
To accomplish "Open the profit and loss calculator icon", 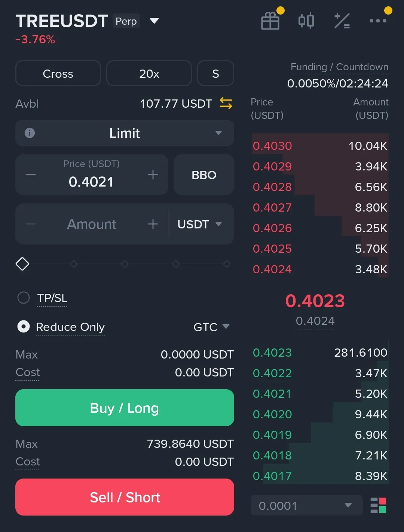I will pyautogui.click(x=342, y=21).
